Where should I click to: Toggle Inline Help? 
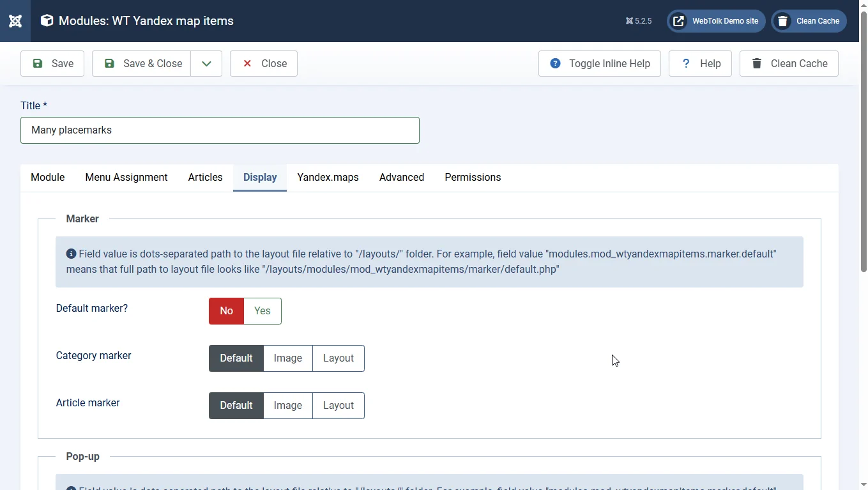click(x=600, y=63)
